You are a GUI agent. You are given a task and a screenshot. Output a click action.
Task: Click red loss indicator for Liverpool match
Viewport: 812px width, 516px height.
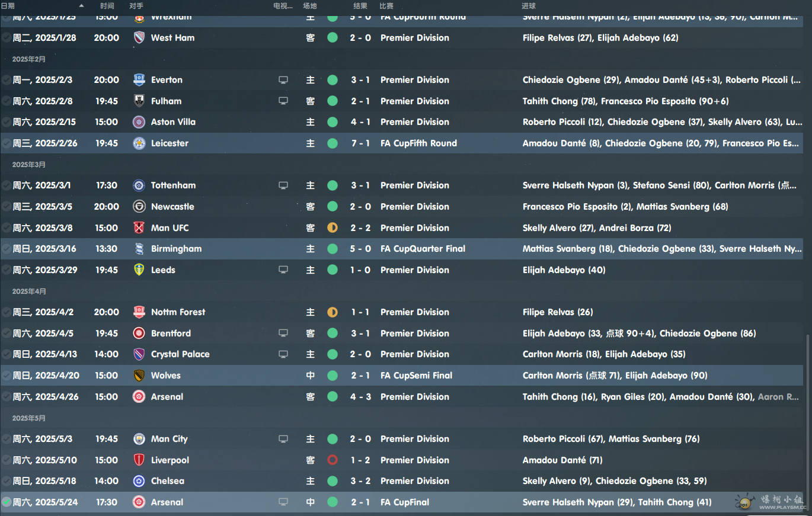(333, 460)
